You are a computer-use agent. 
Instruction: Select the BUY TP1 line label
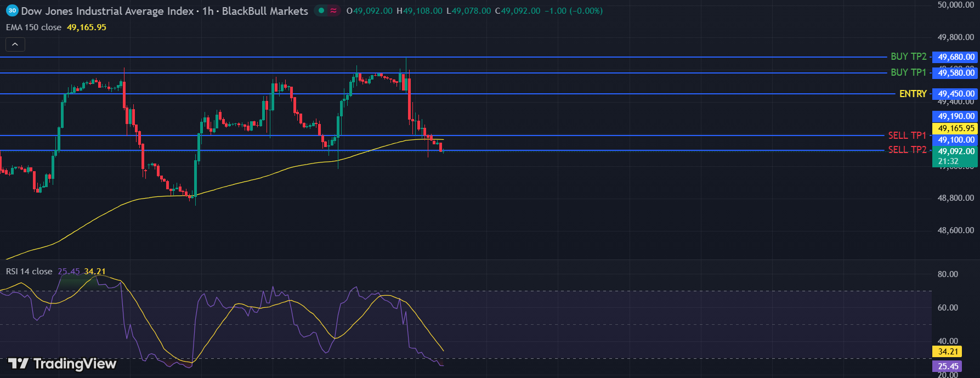908,72
